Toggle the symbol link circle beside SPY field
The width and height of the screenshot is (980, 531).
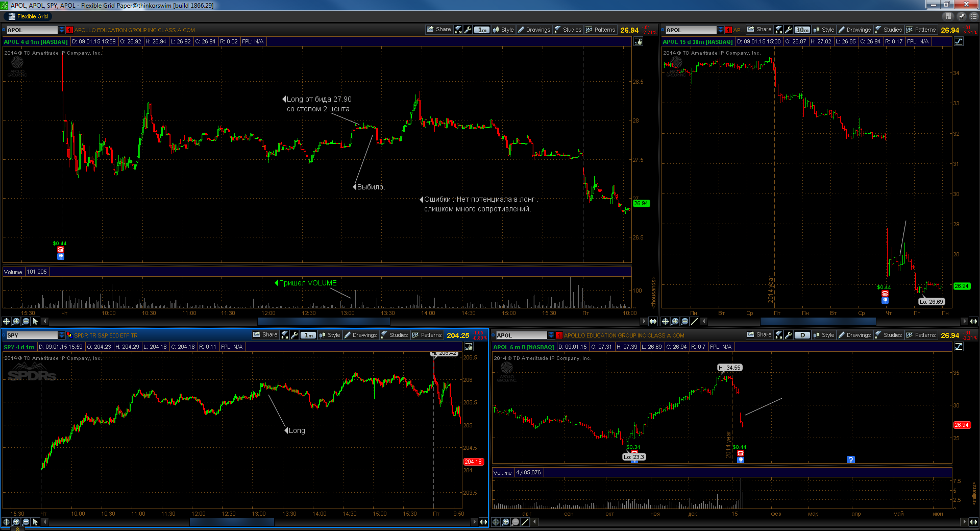[x=4, y=335]
